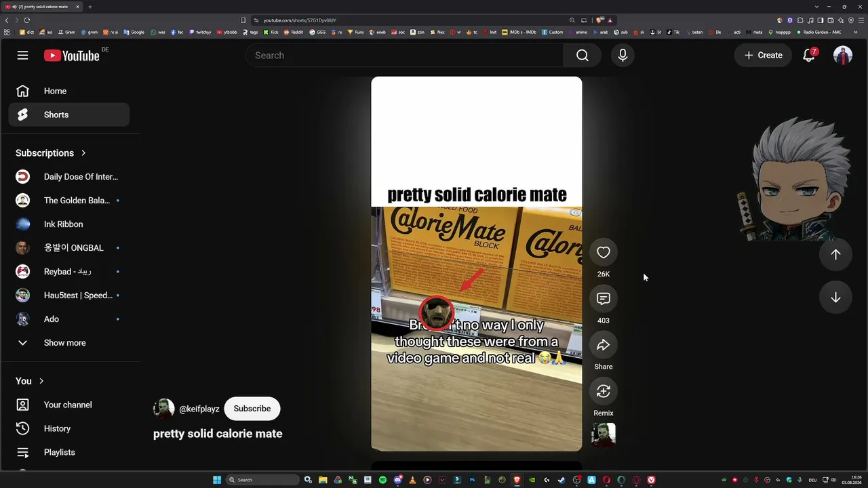This screenshot has height=488, width=868.
Task: Expand the You section
Action: (30, 381)
